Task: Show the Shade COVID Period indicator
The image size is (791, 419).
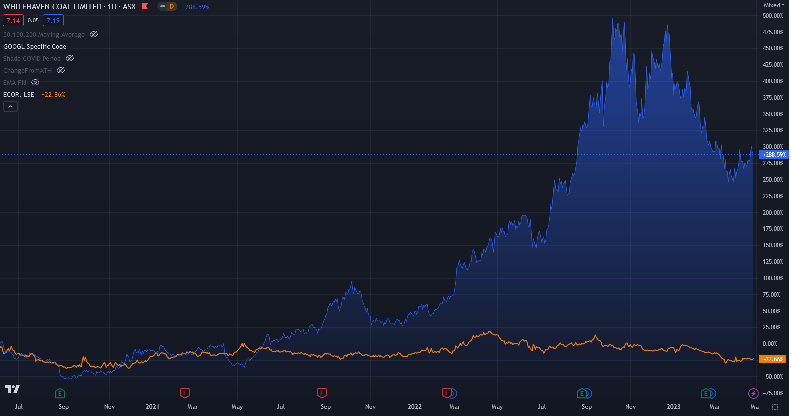Action: 70,58
